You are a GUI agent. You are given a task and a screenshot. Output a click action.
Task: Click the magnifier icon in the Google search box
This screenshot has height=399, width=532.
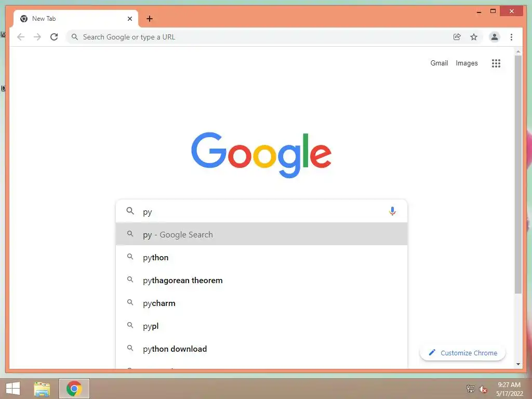tap(130, 211)
